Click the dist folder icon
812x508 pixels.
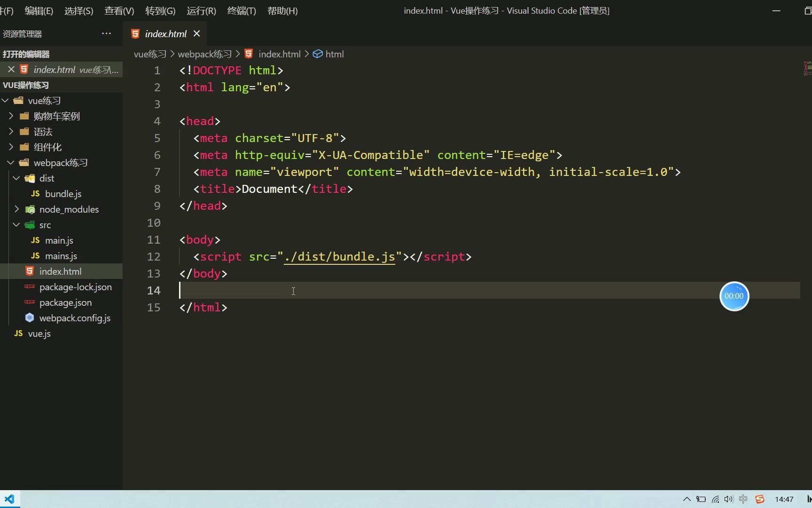click(x=30, y=178)
